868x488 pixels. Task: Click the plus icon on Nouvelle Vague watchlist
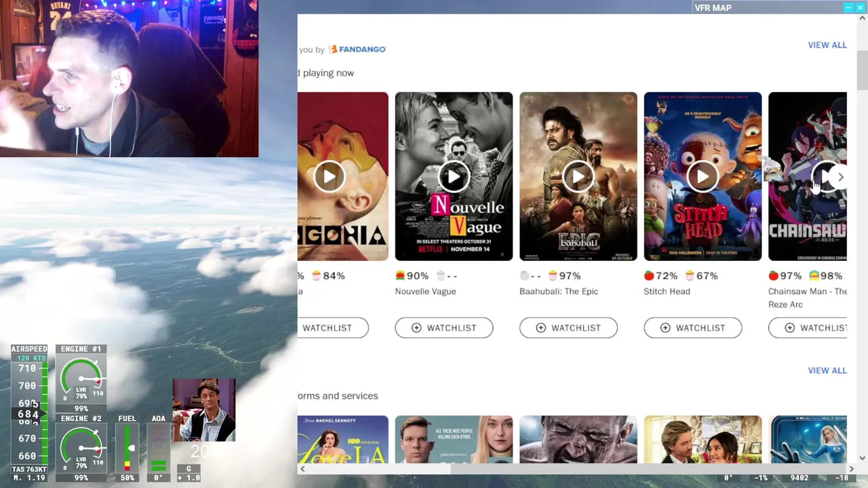[x=416, y=328]
